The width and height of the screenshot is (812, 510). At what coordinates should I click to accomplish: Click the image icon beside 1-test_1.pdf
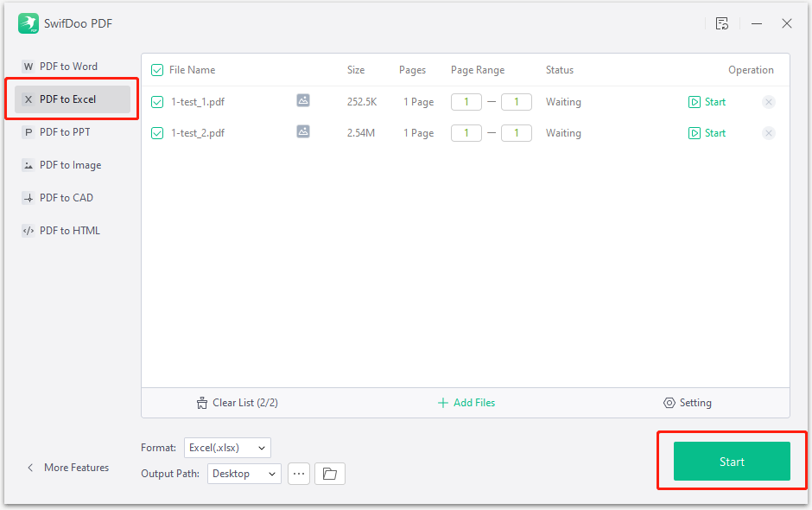[x=303, y=100]
